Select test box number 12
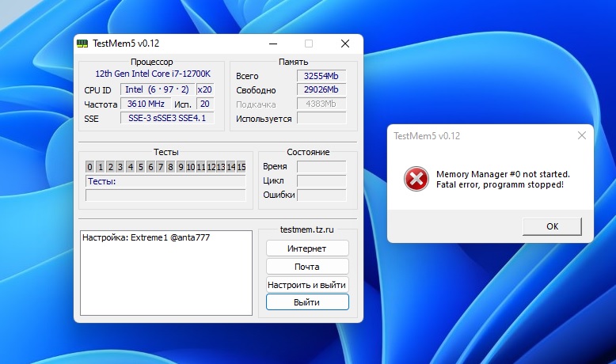 coord(211,167)
